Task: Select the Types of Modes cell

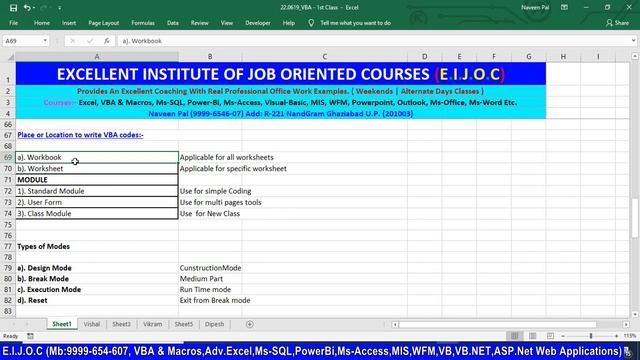Action: (x=97, y=247)
